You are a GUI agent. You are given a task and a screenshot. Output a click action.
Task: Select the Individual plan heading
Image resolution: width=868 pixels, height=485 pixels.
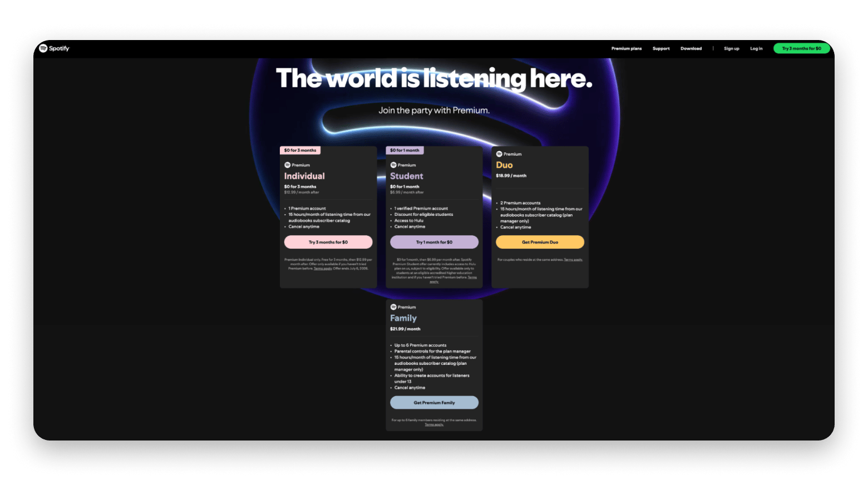(x=304, y=176)
